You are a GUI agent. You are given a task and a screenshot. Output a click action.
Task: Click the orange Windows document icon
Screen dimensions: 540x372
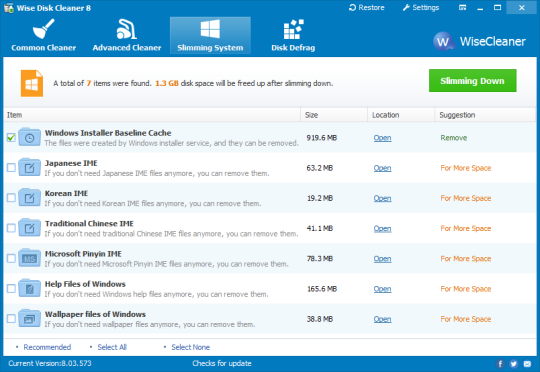pos(32,83)
